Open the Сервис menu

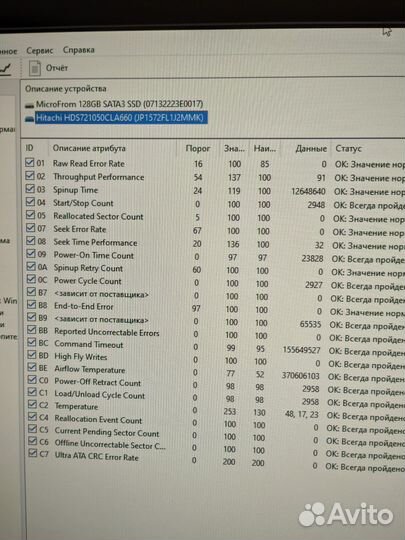40,51
